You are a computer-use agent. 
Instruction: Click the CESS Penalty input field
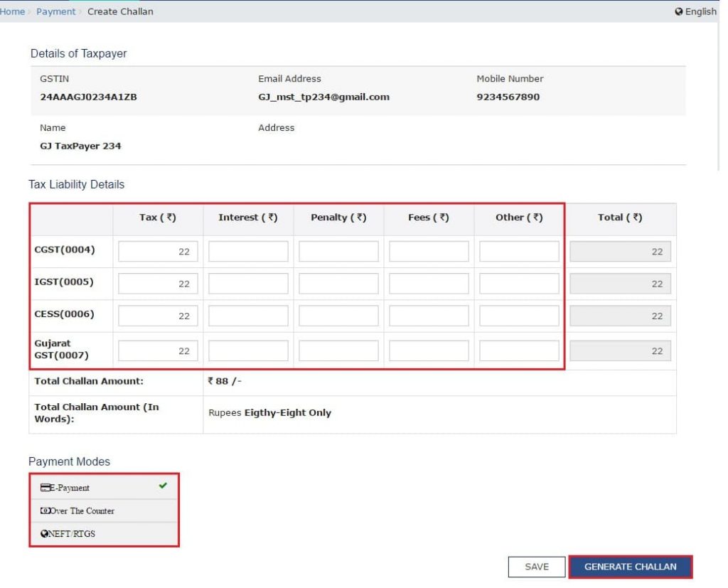tap(338, 315)
